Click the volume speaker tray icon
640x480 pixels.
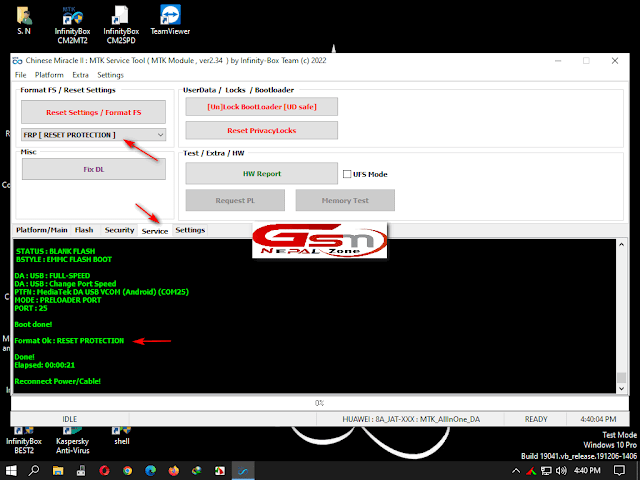[561, 471]
